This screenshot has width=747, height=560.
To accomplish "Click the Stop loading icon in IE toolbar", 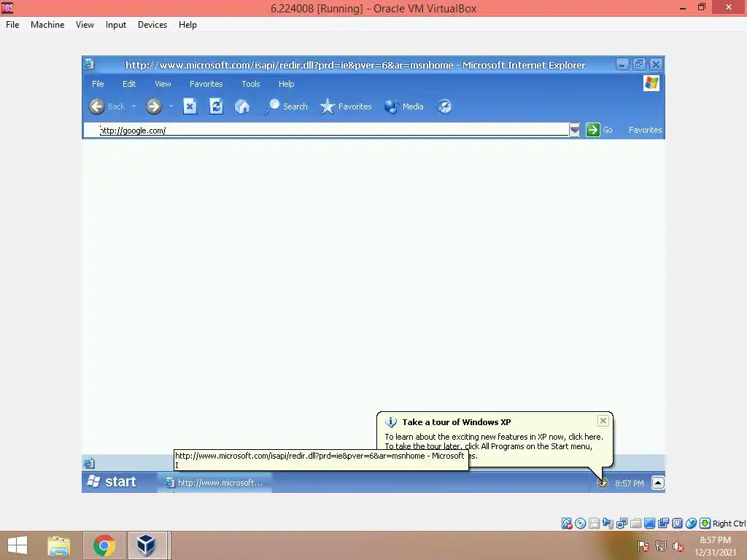I will pos(190,106).
